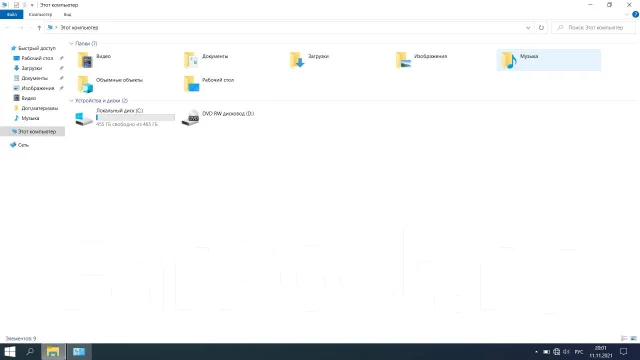Image resolution: width=640 pixels, height=360 pixels.
Task: Open taskbar clock and date
Action: tap(600, 352)
